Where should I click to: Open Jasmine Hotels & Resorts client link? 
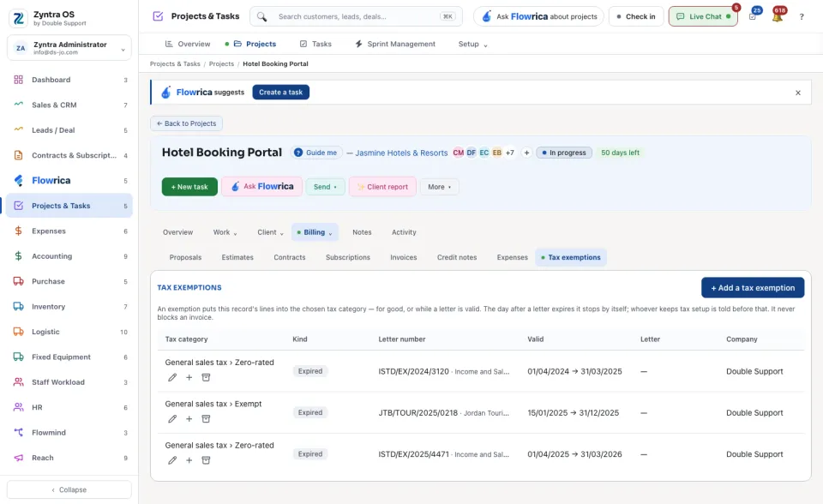pos(401,153)
